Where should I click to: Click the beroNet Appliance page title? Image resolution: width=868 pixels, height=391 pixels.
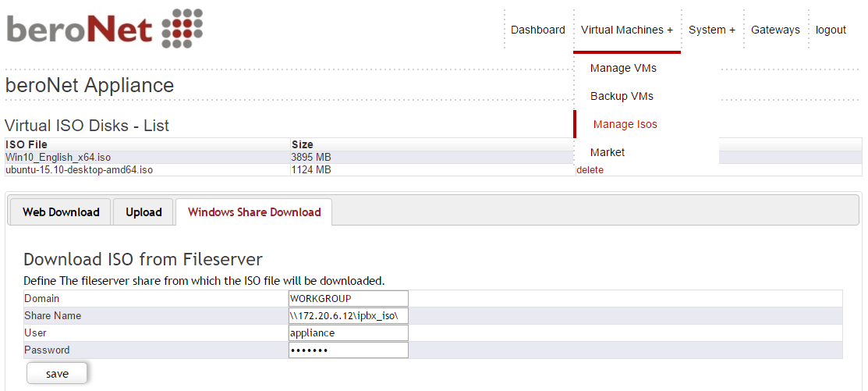pyautogui.click(x=90, y=85)
